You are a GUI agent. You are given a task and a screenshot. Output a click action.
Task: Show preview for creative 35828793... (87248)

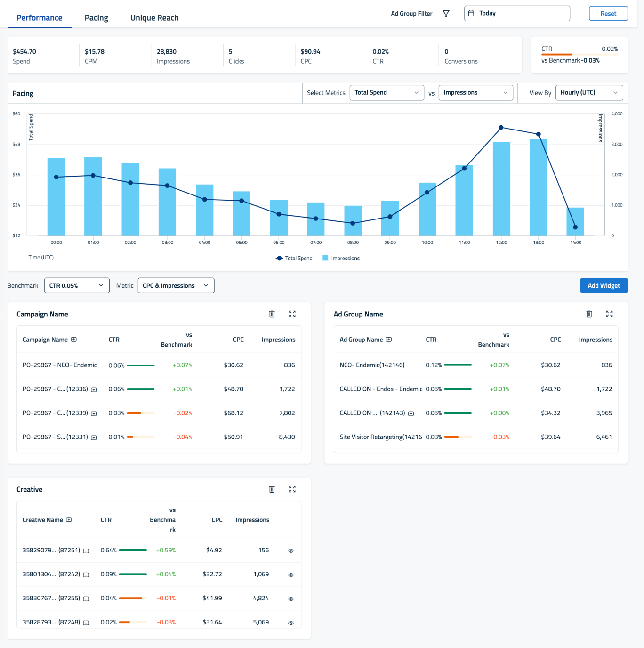tap(290, 622)
